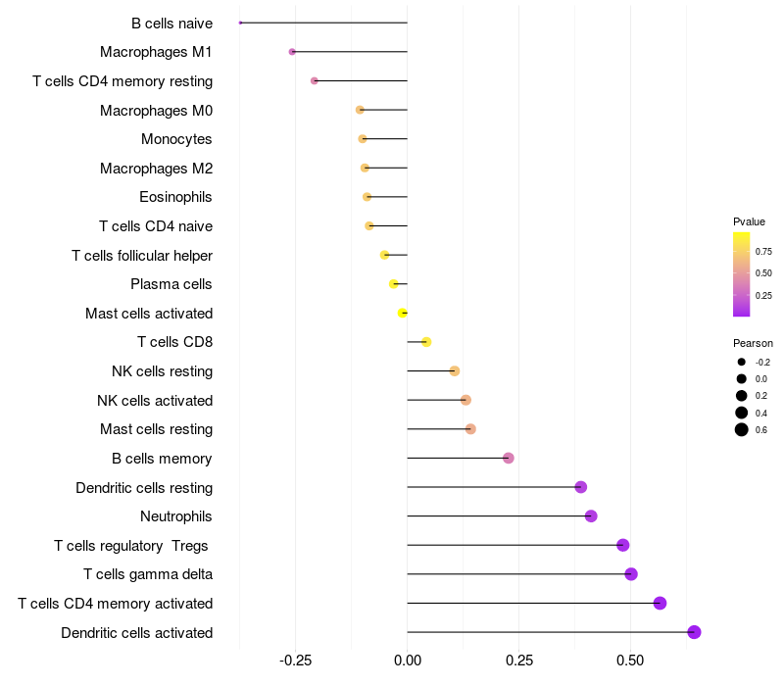Select the Plasma cells axis label

[x=171, y=284]
